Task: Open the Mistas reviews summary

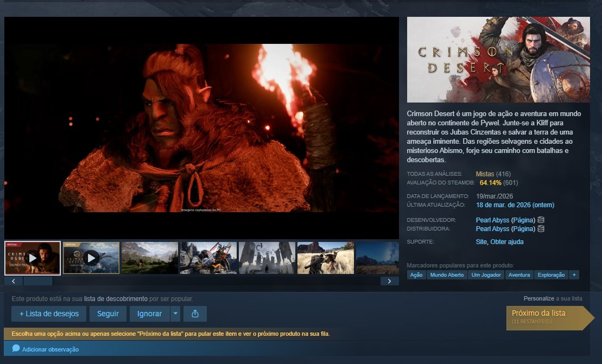Action: (x=485, y=174)
